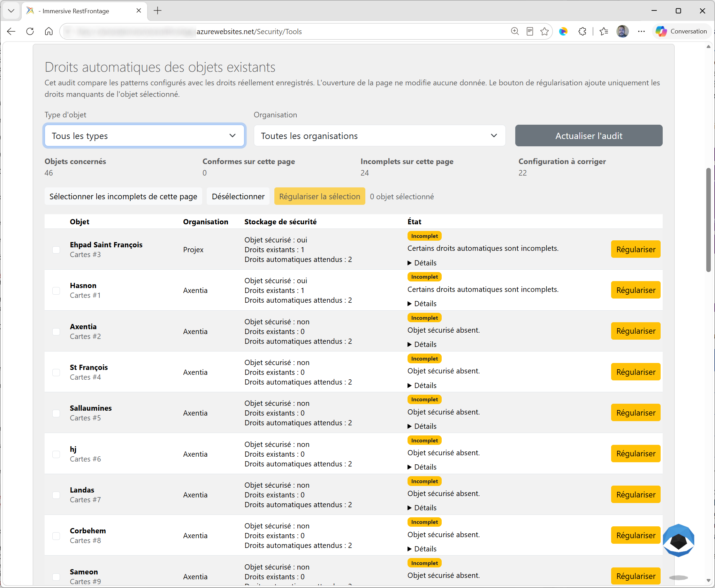Expand Détails for St François
Screen dimensions: 715x588
pos(422,386)
